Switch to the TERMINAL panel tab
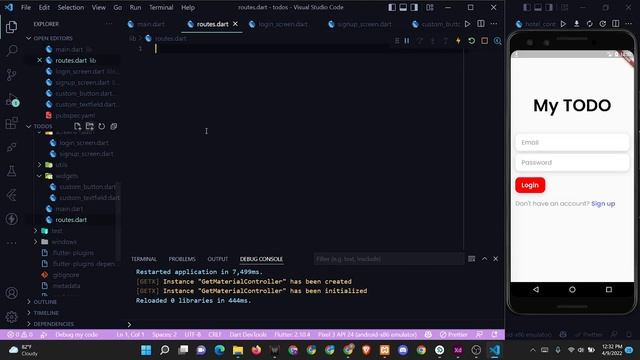The image size is (640, 360). 144,259
